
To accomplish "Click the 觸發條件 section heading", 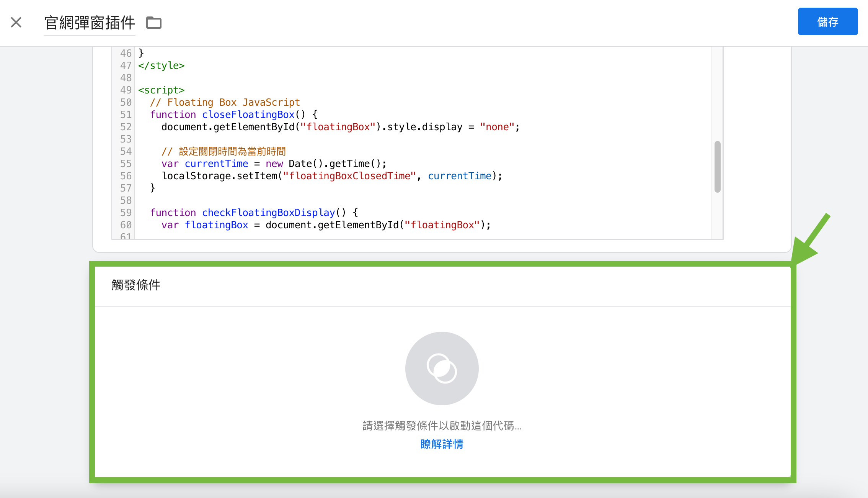I will pyautogui.click(x=136, y=285).
